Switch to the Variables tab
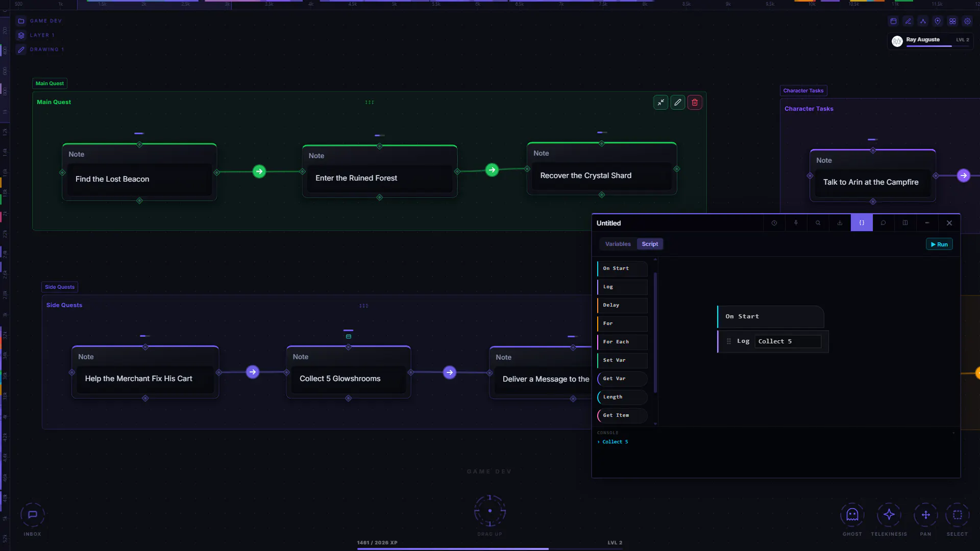This screenshot has height=551, width=980. pos(618,244)
